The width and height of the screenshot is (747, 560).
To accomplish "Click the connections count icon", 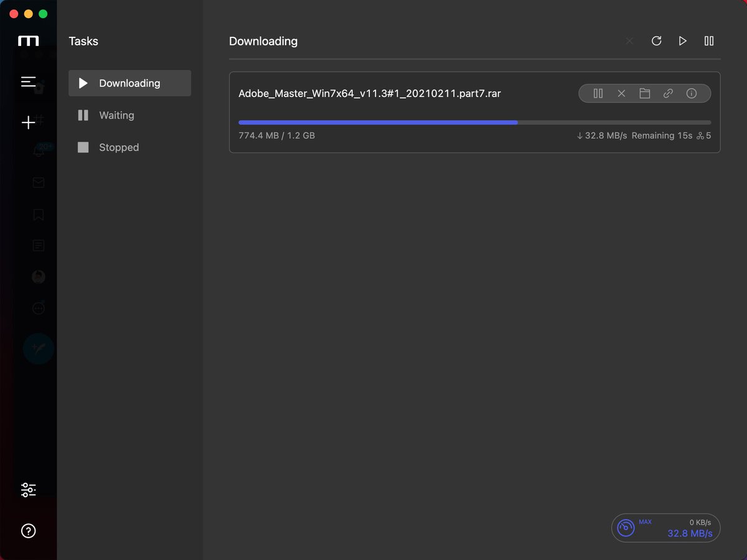I will (700, 136).
